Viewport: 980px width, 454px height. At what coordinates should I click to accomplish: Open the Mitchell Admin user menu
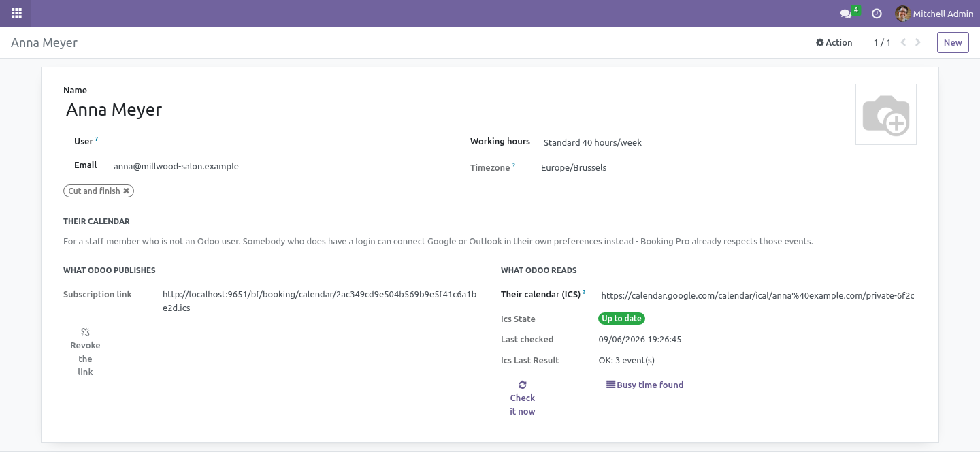(x=934, y=14)
